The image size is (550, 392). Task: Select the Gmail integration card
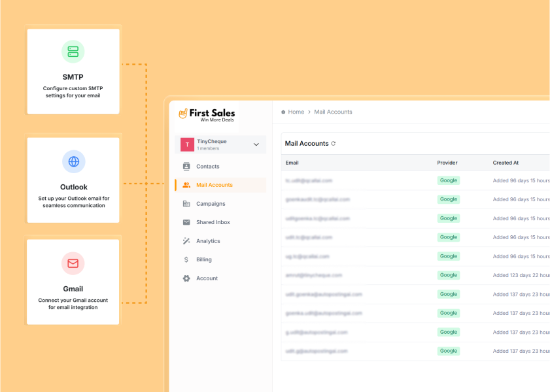[x=73, y=282]
